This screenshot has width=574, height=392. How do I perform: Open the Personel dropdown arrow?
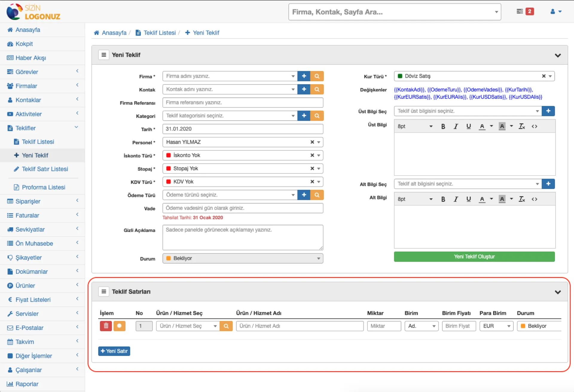click(319, 142)
